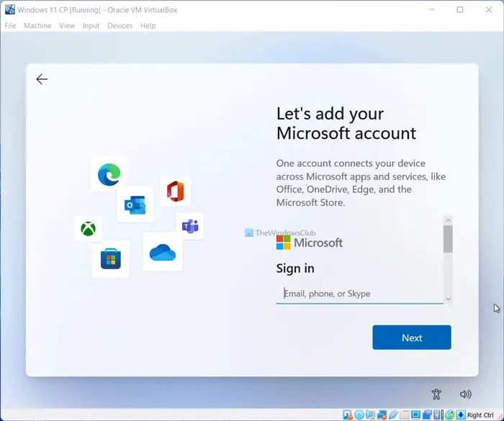Click the display settings indicator
The width and height of the screenshot is (504, 421).
(415, 415)
